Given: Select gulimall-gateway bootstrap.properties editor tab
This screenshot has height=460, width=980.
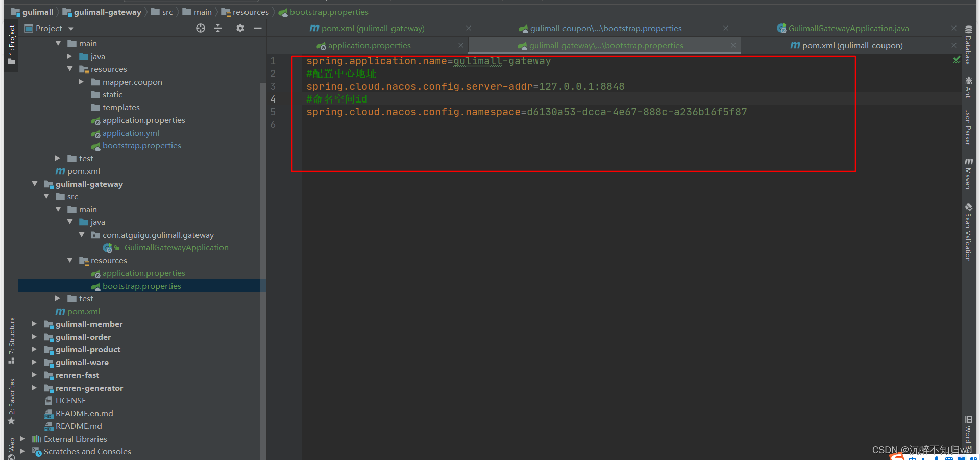Looking at the screenshot, I should click(x=605, y=46).
